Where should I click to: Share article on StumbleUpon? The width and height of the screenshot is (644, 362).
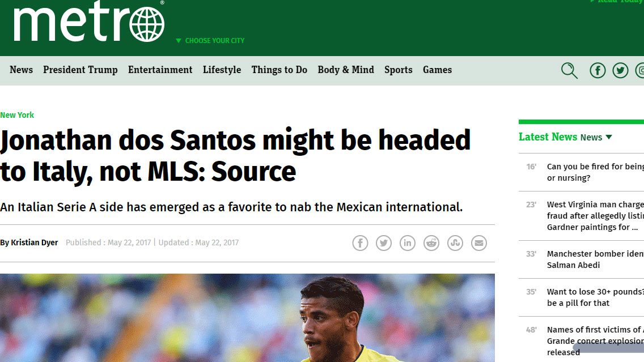tap(455, 243)
